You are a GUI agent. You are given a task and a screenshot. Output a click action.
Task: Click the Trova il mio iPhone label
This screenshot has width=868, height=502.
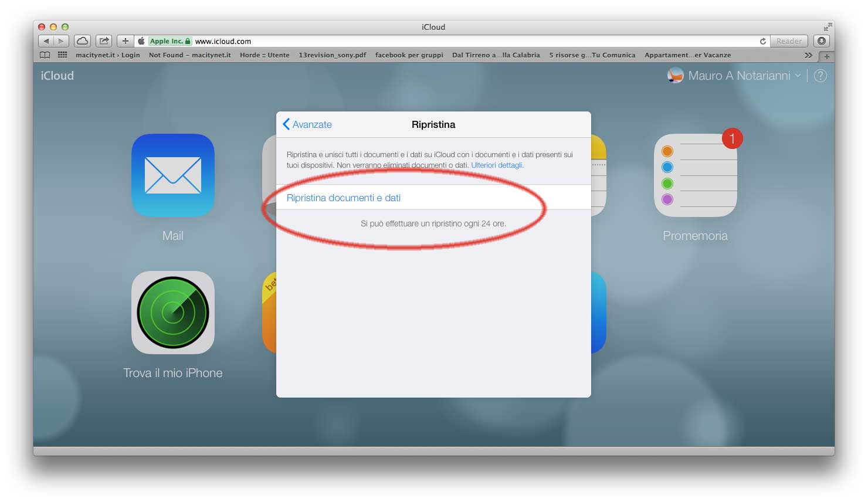tap(173, 373)
